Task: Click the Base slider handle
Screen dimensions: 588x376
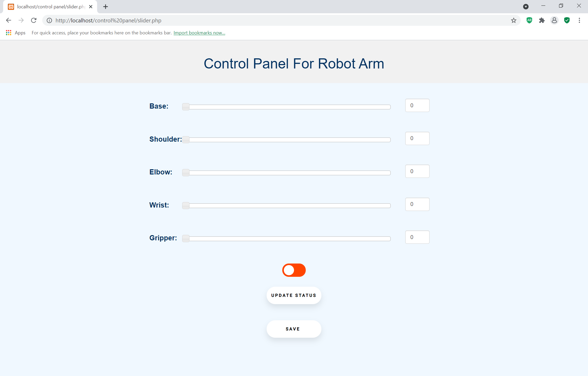Action: point(186,107)
